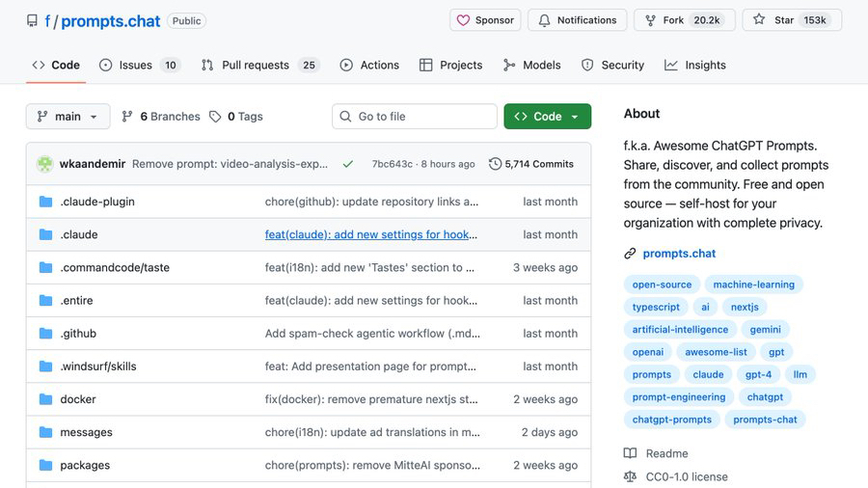Image resolution: width=868 pixels, height=488 pixels.
Task: Open the Pull requests tab
Action: coord(255,65)
